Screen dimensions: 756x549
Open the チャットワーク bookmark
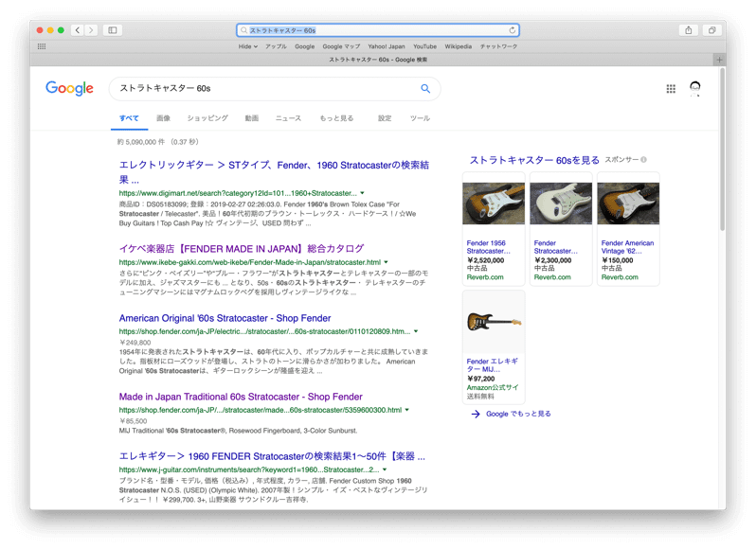click(x=498, y=46)
